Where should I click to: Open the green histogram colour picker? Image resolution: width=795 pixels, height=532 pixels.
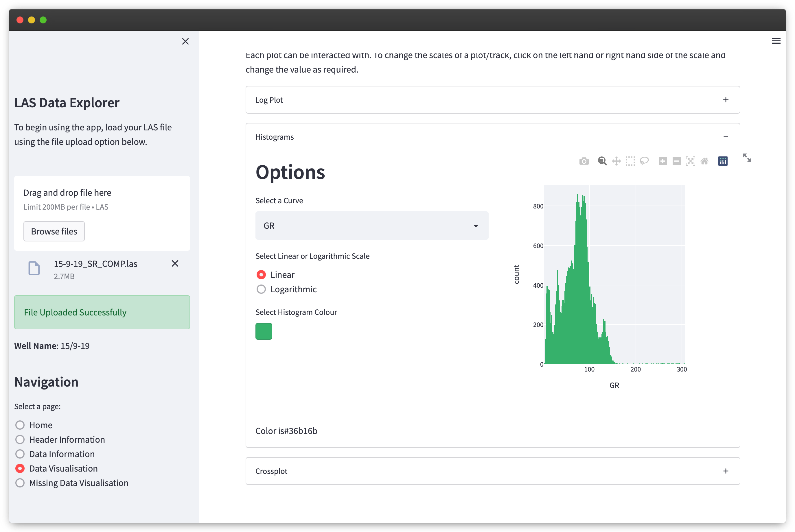[x=264, y=331]
